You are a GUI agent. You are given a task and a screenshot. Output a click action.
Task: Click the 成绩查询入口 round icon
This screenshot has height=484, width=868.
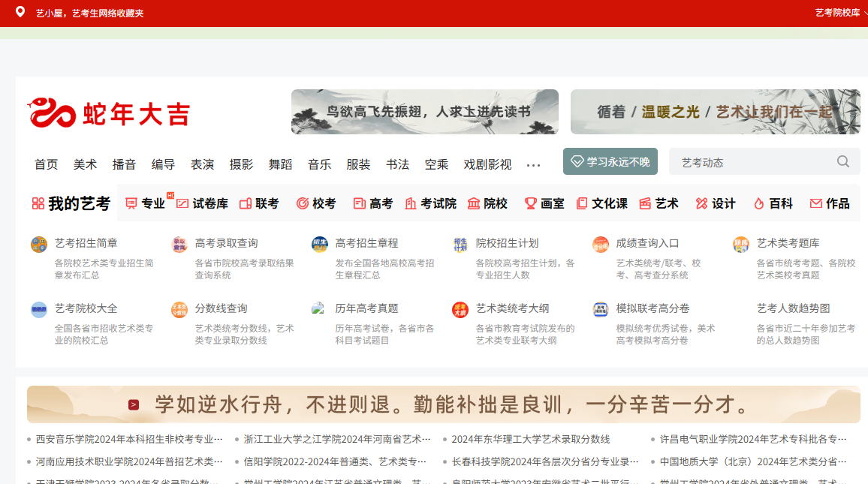[x=601, y=245]
